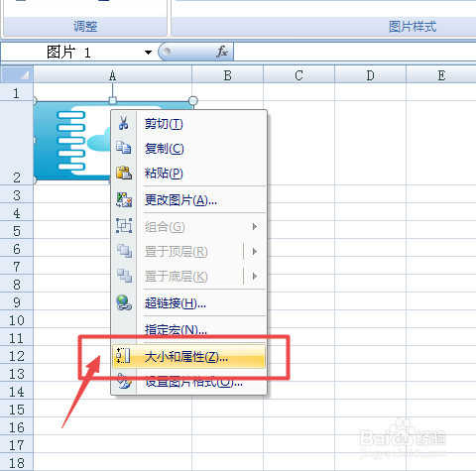
Task: Click the Change Picture icon
Action: point(124,199)
